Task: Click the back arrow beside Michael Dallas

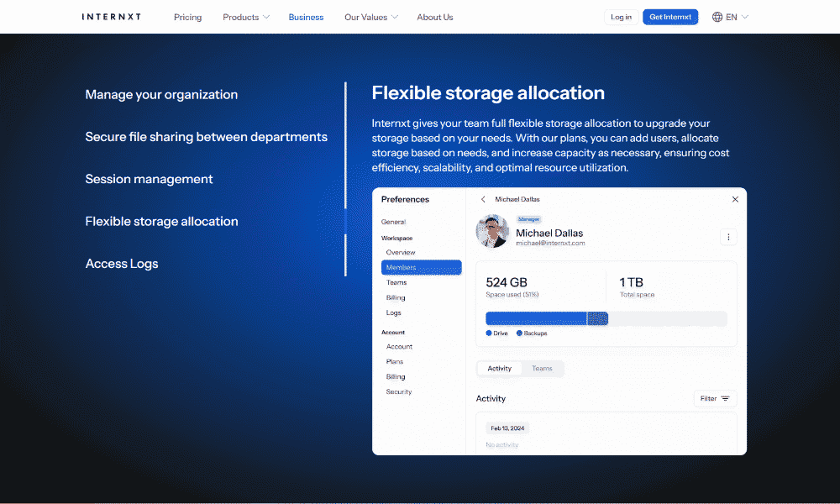Action: [x=483, y=199]
